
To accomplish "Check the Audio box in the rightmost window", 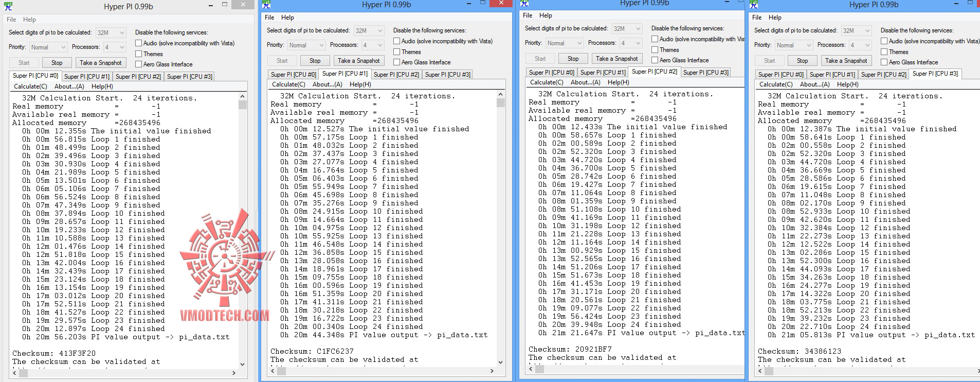I will point(884,41).
